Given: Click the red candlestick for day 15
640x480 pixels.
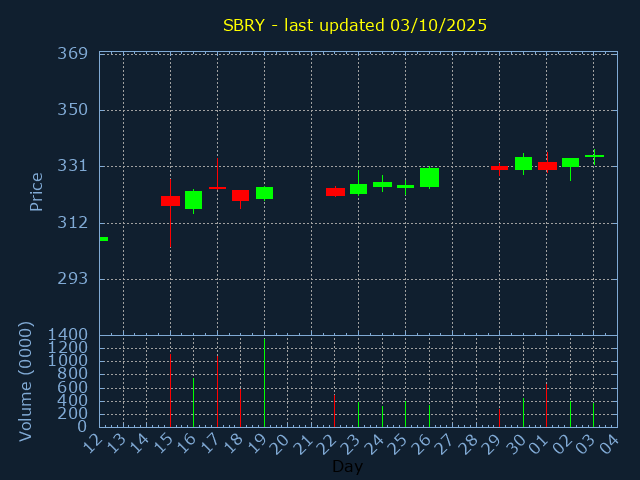Looking at the screenshot, I should 170,201.
